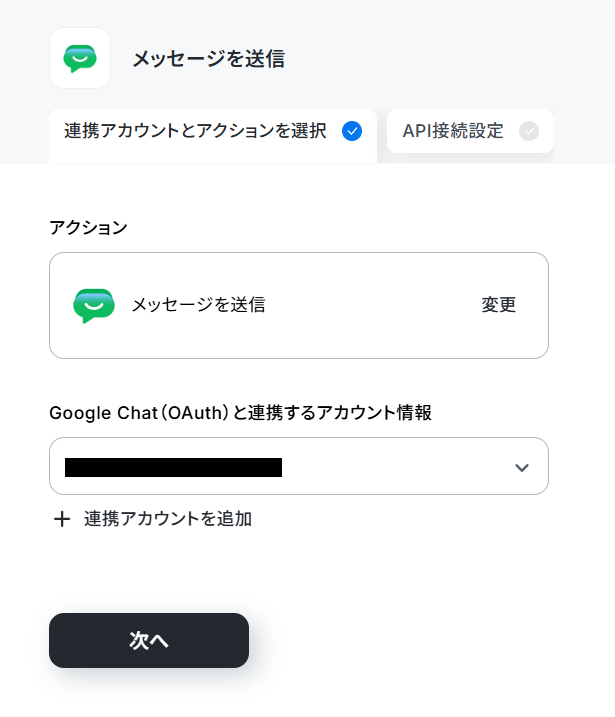Viewport: 615px width, 717px height.
Task: Select the 連携アカウントとアクションを選択 tab
Action: 213,136
